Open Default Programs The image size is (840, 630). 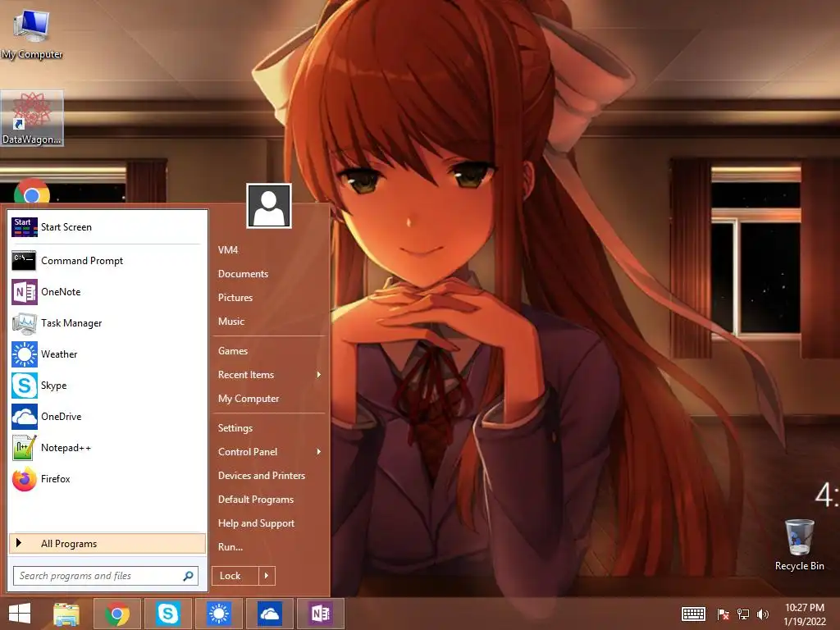coord(256,500)
